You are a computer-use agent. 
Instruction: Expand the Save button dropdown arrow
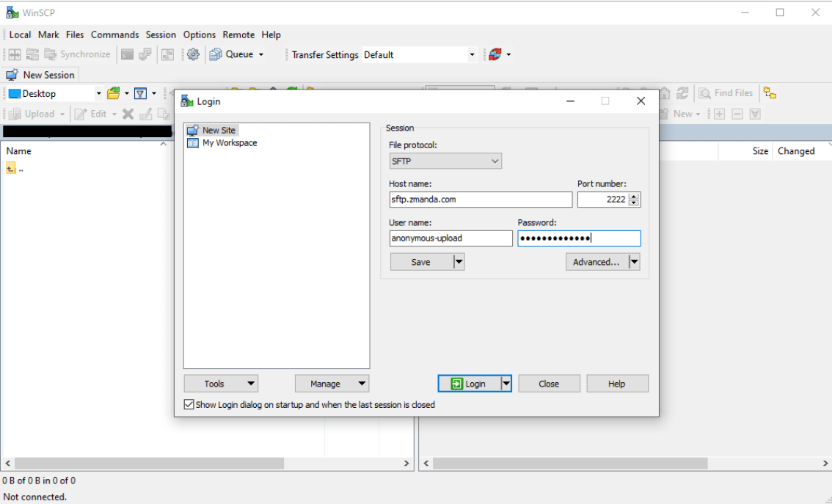(x=459, y=262)
